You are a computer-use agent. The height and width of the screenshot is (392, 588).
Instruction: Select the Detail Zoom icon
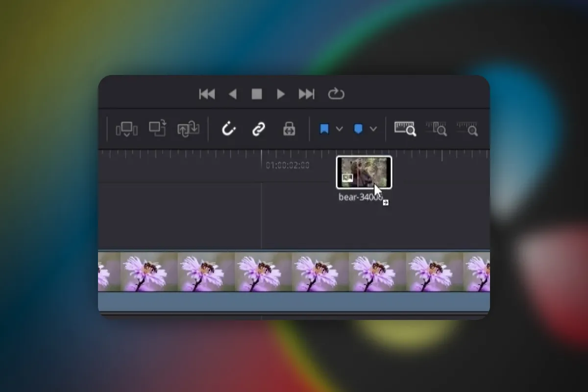point(436,129)
